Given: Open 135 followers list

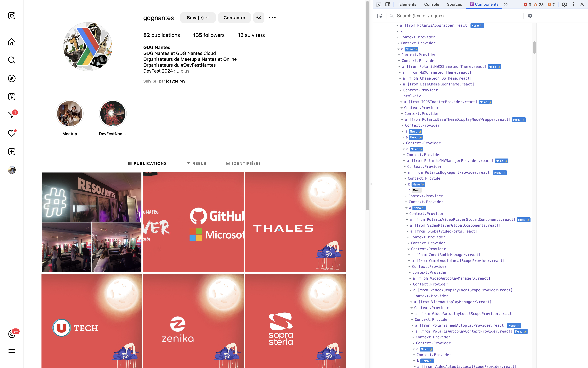Looking at the screenshot, I should point(209,35).
